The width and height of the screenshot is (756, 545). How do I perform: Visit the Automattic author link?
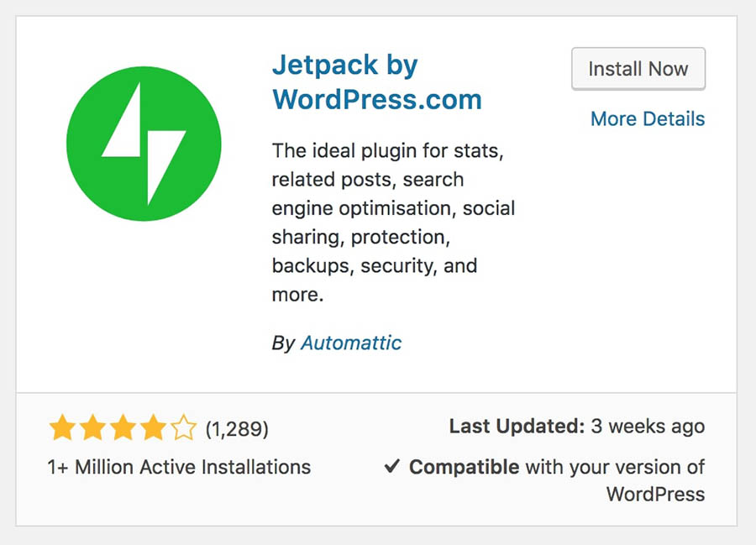[351, 343]
